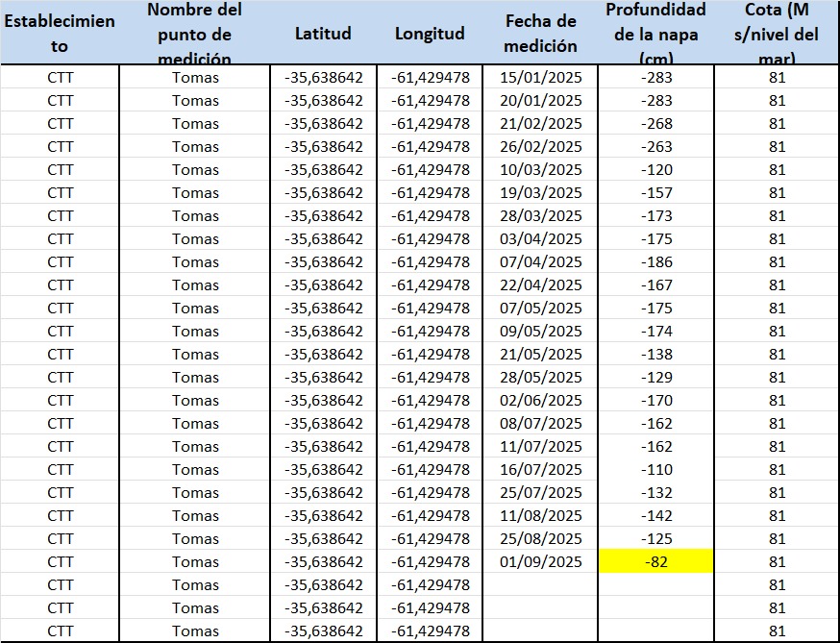Screen dimensions: 840x643
Task: Click latitude -35,638642 in the 21/05/2025 row
Action: (x=324, y=355)
